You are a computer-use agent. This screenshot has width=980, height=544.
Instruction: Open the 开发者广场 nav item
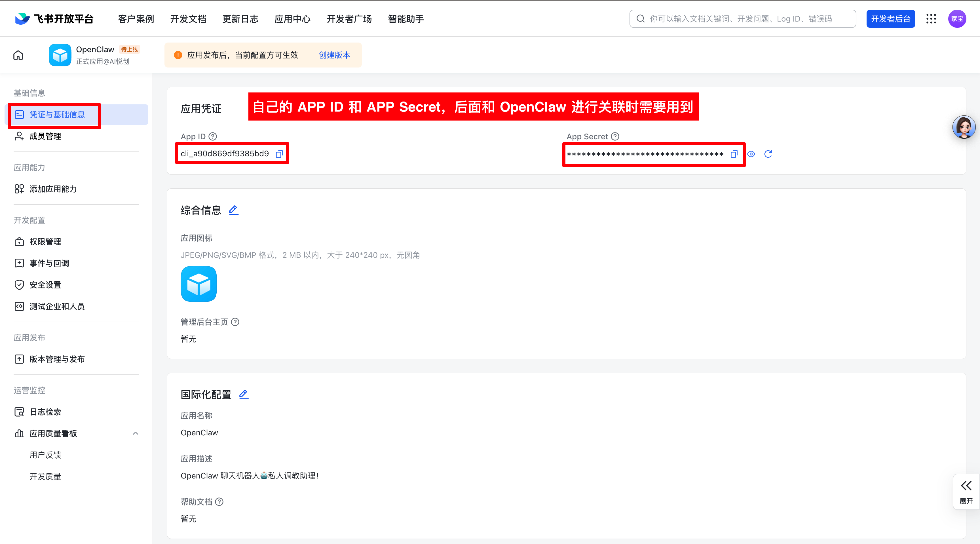tap(349, 19)
